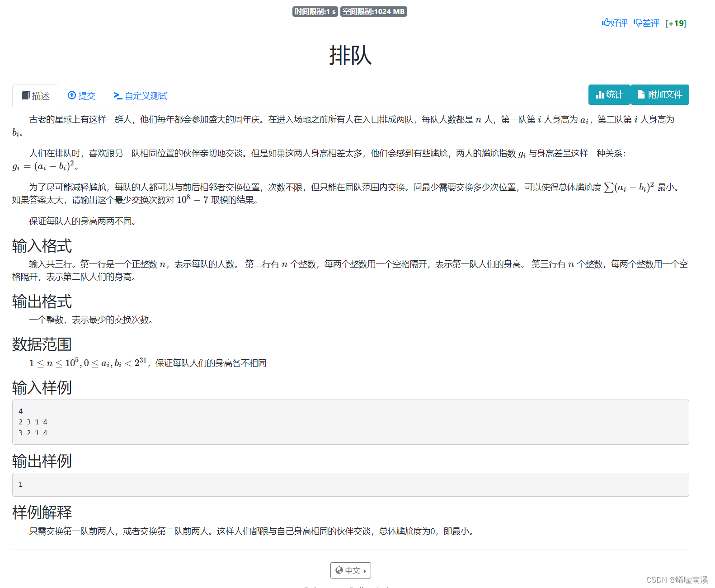Open the 统计 statistics button
The width and height of the screenshot is (715, 588).
click(609, 94)
